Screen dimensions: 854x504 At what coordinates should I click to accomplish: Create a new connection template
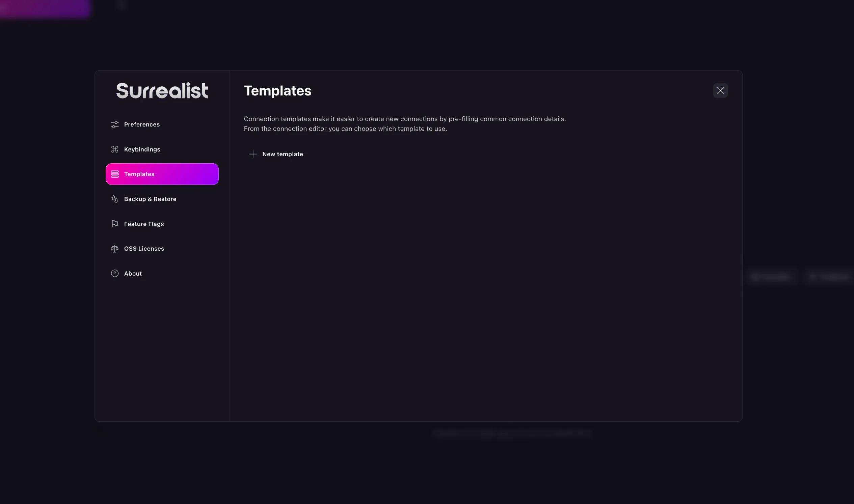pyautogui.click(x=276, y=154)
